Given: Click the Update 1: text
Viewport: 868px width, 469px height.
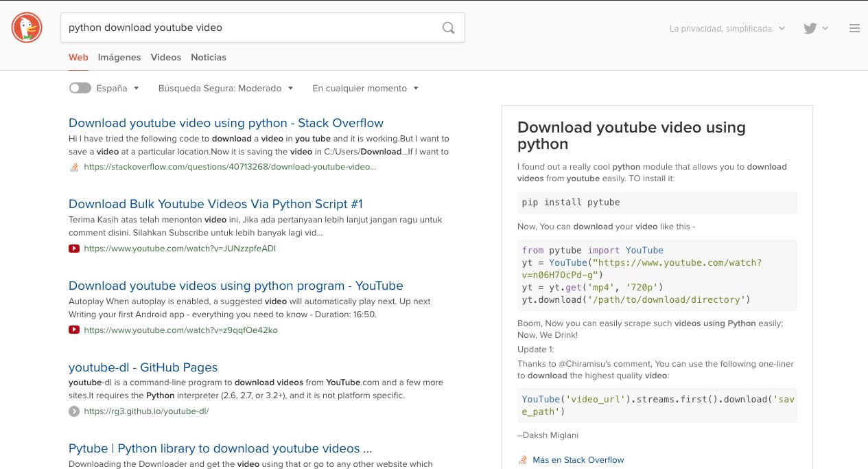Looking at the screenshot, I should [536, 350].
